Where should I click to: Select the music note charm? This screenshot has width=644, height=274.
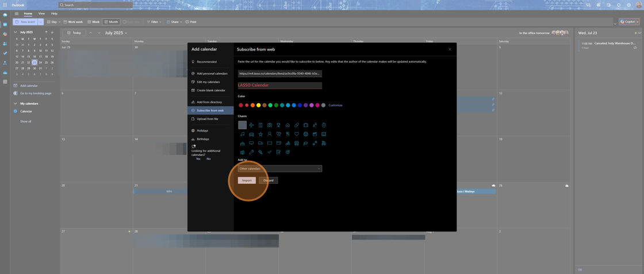pos(242,134)
